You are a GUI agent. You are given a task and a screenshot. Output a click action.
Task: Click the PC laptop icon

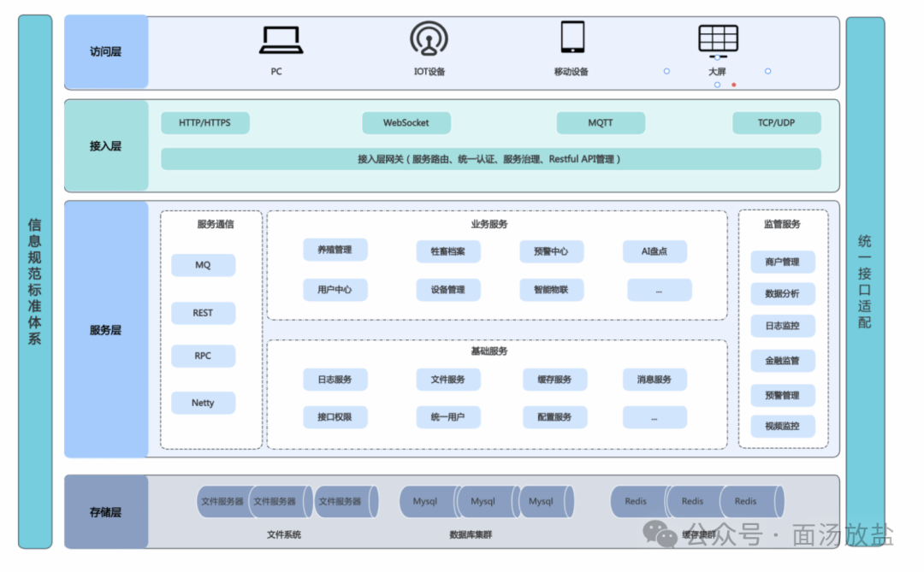click(281, 41)
